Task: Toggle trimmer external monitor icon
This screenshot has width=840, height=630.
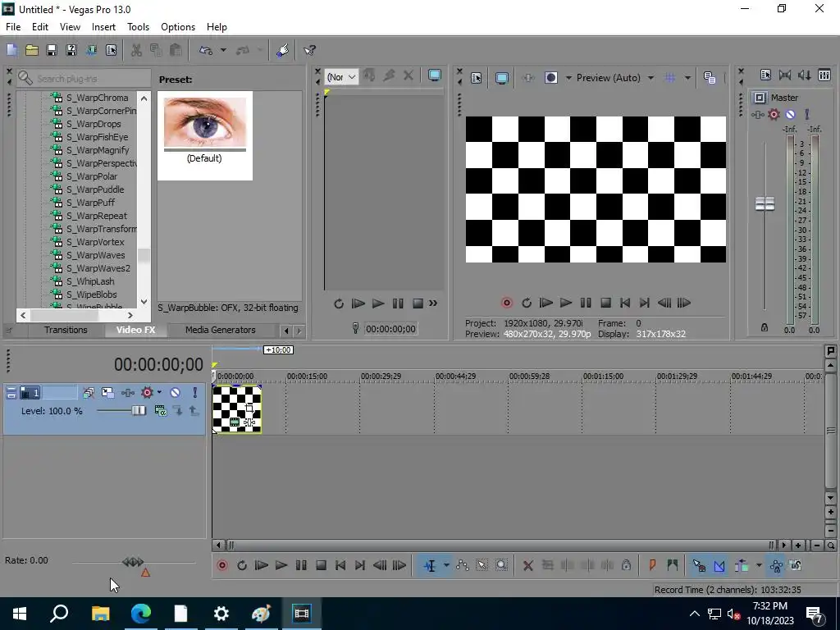Action: click(x=435, y=75)
